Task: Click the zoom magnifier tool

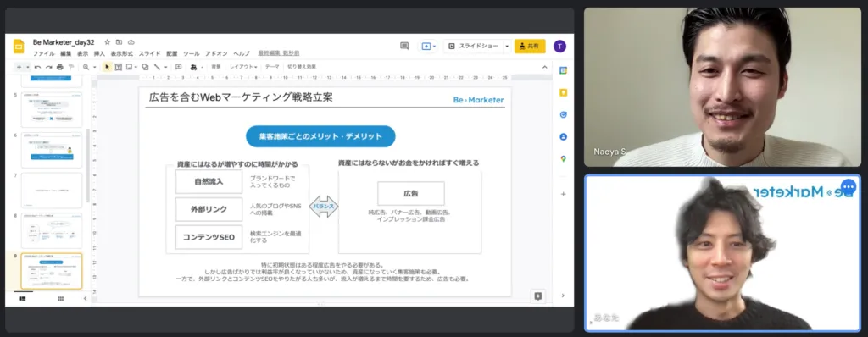Action: tap(86, 67)
